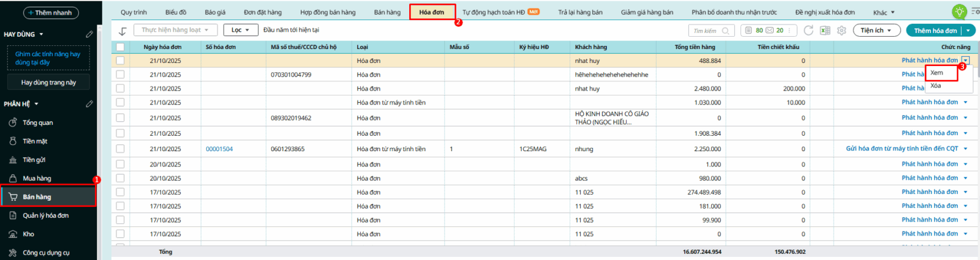Click the Excel export icon
980x260 pixels.
coord(825,31)
